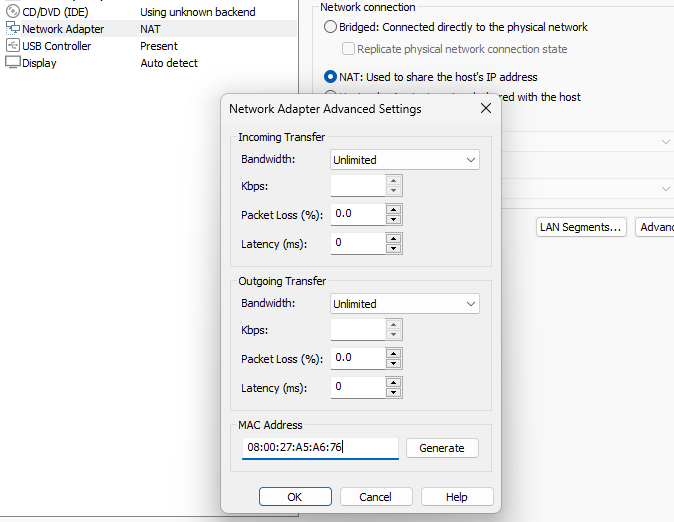The width and height of the screenshot is (674, 522).
Task: Open the Incoming Transfer Bandwidth dropdown
Action: click(404, 160)
